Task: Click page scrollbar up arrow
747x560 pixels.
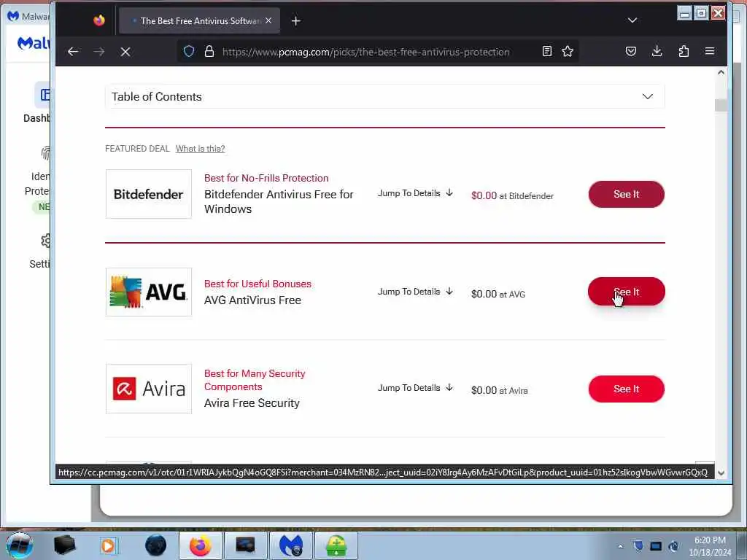Action: pyautogui.click(x=721, y=72)
